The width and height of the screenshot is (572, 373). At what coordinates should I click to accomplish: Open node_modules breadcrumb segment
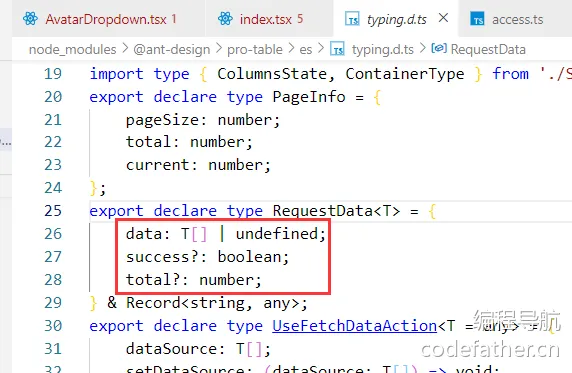[73, 49]
